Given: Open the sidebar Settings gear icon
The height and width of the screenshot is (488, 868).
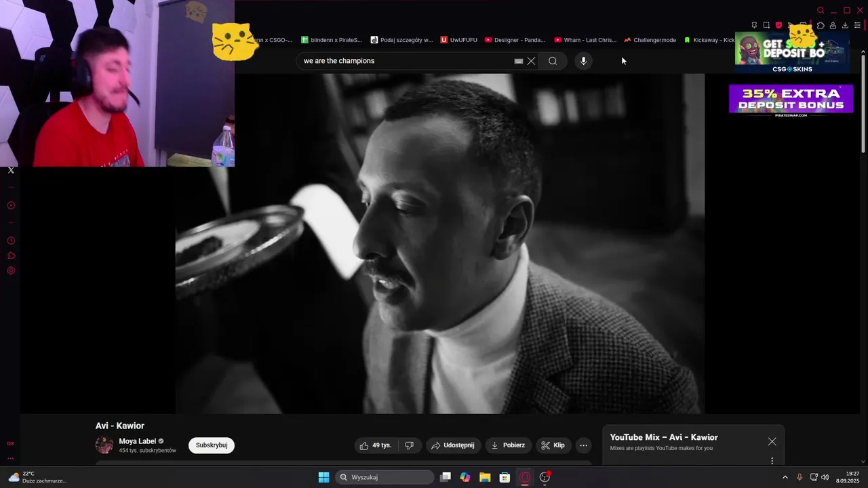Looking at the screenshot, I should tap(11, 270).
